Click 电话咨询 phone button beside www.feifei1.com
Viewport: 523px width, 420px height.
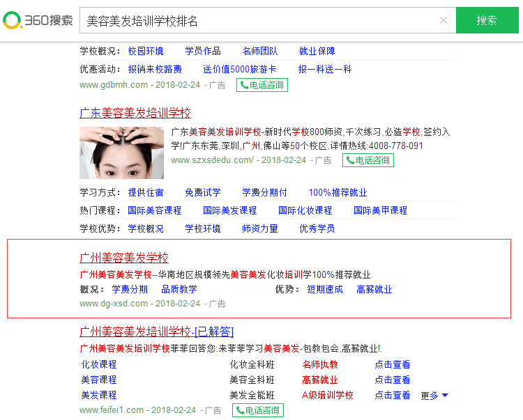258,410
